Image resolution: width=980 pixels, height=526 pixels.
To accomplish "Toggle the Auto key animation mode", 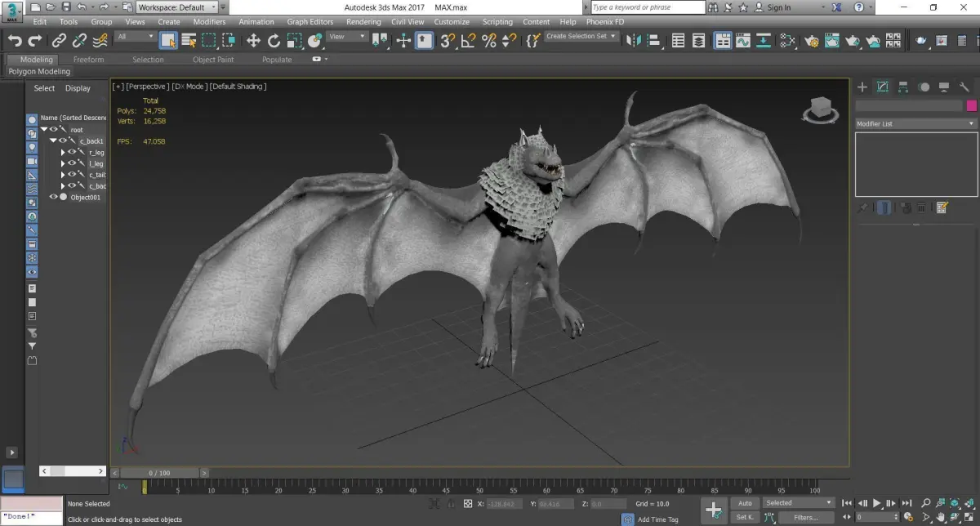I will tap(745, 503).
